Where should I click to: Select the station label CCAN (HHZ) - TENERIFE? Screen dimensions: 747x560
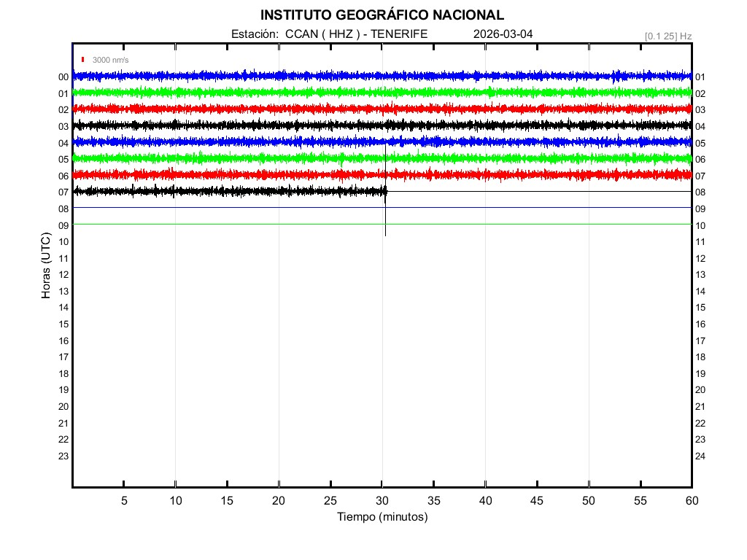click(329, 34)
